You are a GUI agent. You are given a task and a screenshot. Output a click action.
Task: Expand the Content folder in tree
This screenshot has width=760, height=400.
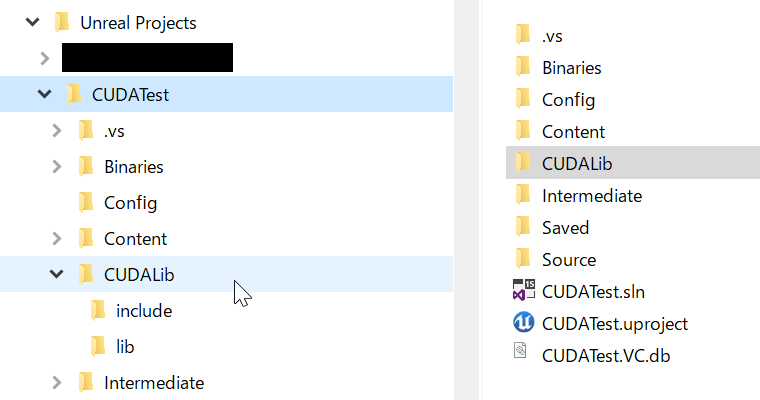tap(57, 239)
